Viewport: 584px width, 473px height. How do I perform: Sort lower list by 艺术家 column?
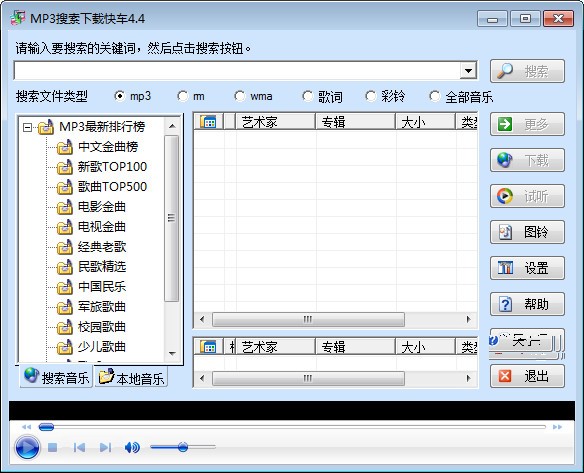click(276, 347)
